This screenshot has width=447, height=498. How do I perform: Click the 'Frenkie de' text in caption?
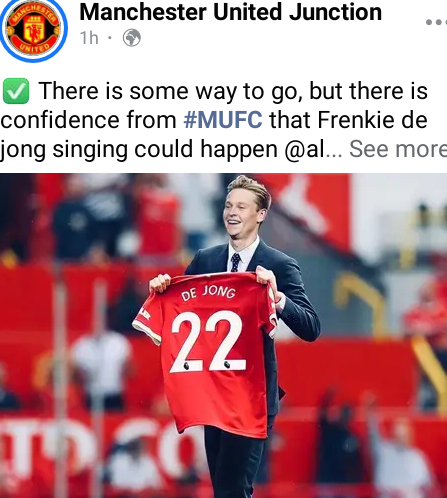372,120
